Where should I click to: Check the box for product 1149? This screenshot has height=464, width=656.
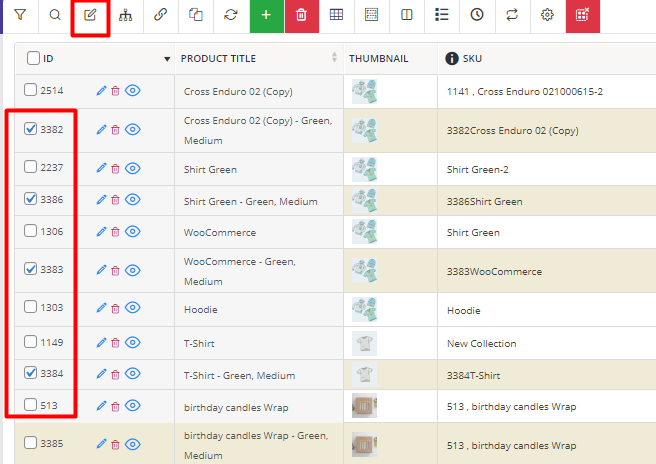[x=30, y=341]
